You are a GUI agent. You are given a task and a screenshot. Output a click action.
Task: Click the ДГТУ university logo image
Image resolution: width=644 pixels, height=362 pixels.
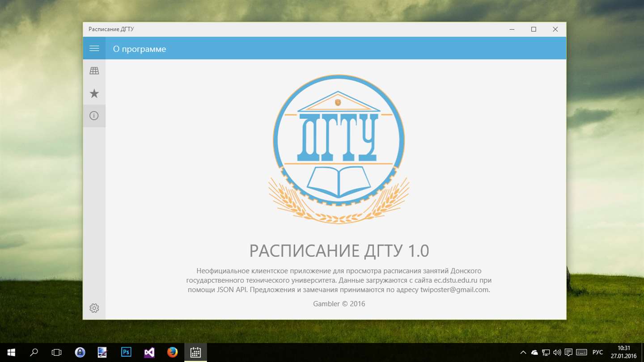click(x=339, y=149)
